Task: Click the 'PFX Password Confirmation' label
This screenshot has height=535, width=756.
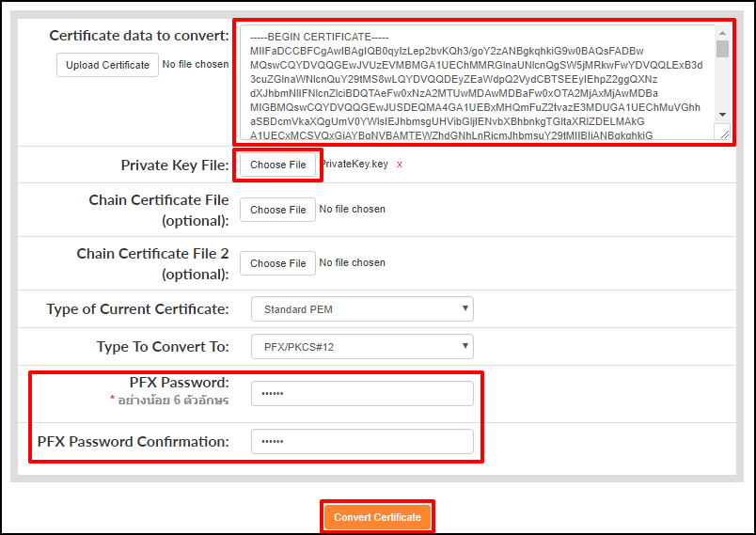Action: coord(133,442)
